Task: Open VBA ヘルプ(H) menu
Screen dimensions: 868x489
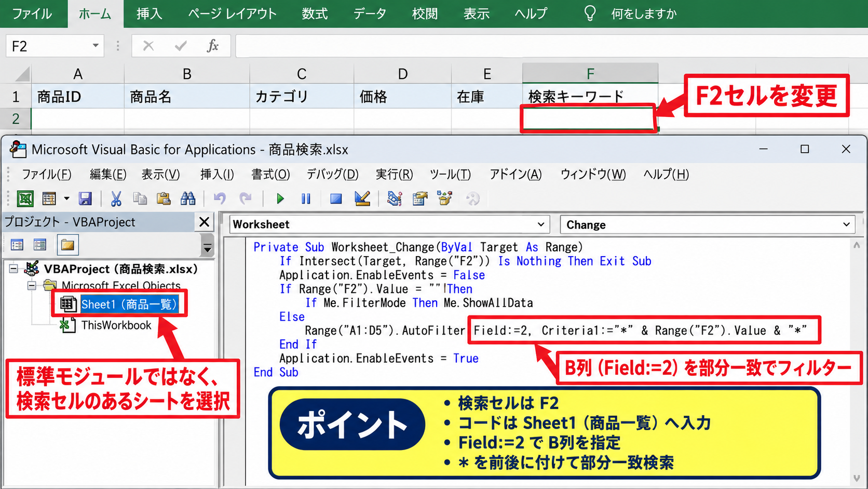Action: tap(666, 174)
